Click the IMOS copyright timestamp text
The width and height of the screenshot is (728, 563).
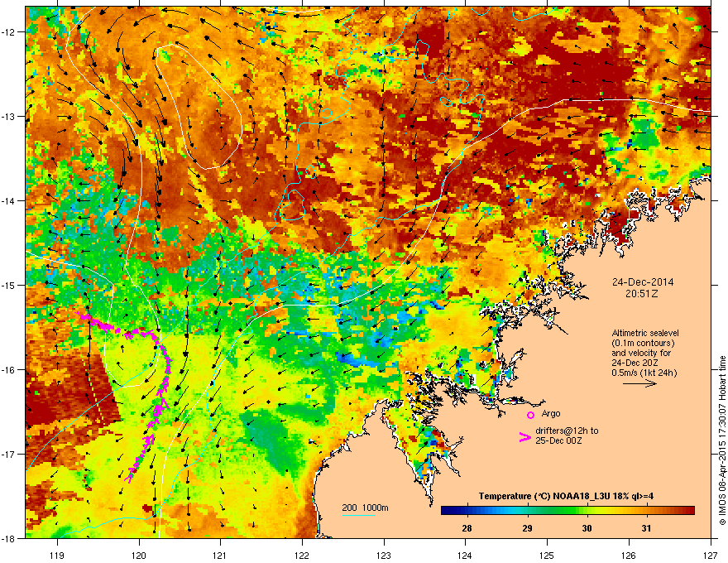point(722,440)
